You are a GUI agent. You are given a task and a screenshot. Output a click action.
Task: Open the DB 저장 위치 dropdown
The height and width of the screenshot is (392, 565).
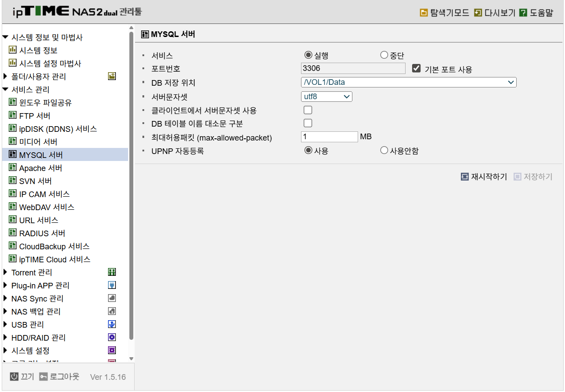(x=511, y=82)
